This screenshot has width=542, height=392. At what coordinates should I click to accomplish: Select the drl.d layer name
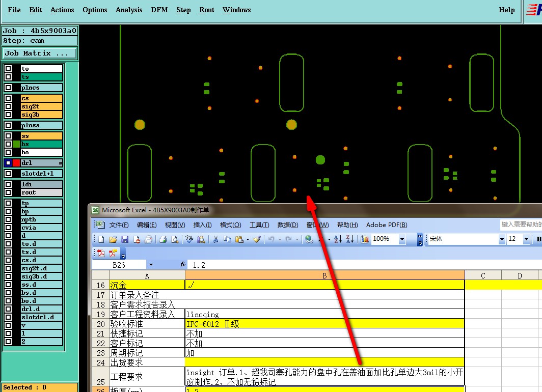(41, 309)
